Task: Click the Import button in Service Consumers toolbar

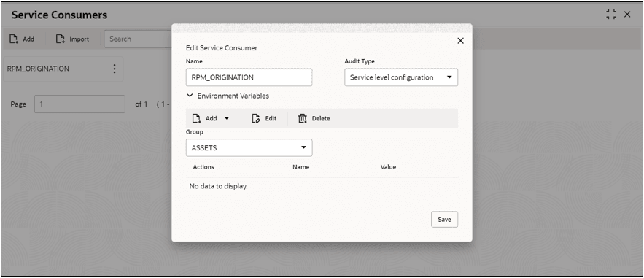Action: coord(73,39)
